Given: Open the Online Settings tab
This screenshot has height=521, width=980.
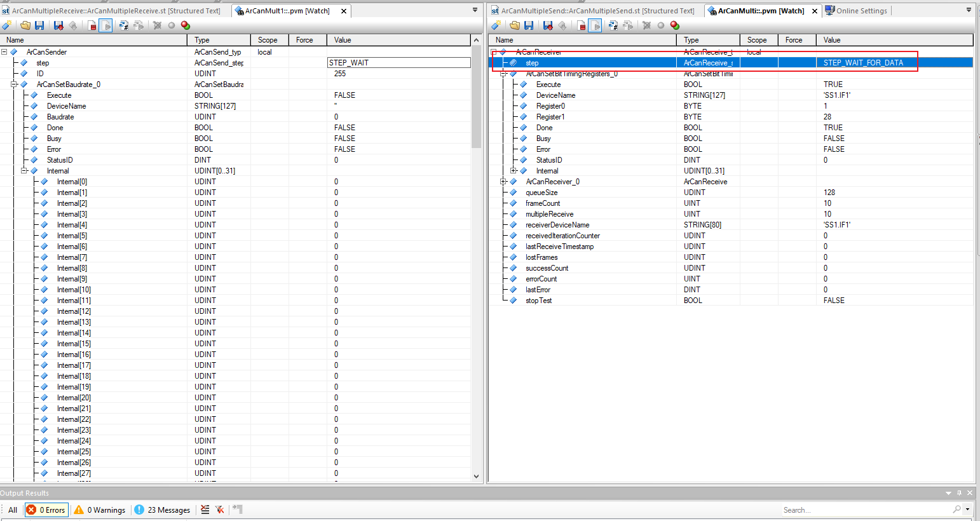Looking at the screenshot, I should (856, 11).
